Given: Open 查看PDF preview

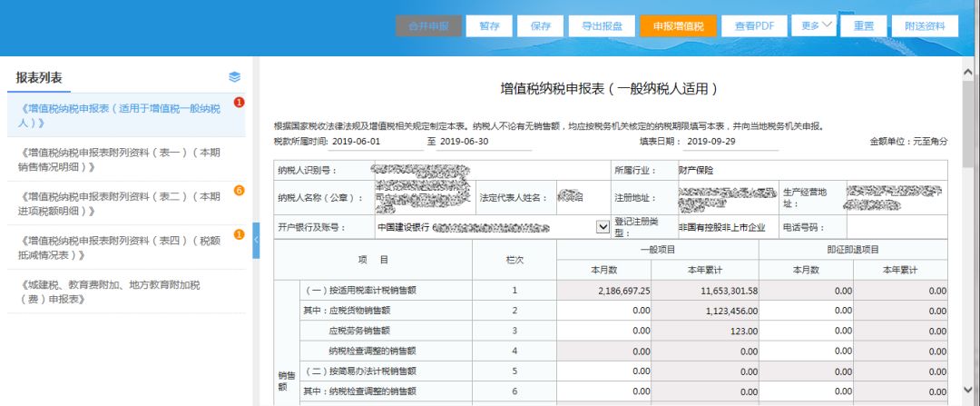Looking at the screenshot, I should coord(753,26).
